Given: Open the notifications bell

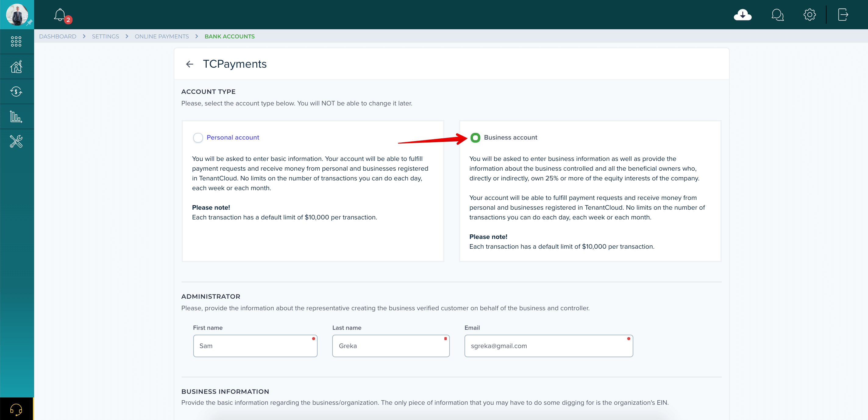Looking at the screenshot, I should click(60, 15).
